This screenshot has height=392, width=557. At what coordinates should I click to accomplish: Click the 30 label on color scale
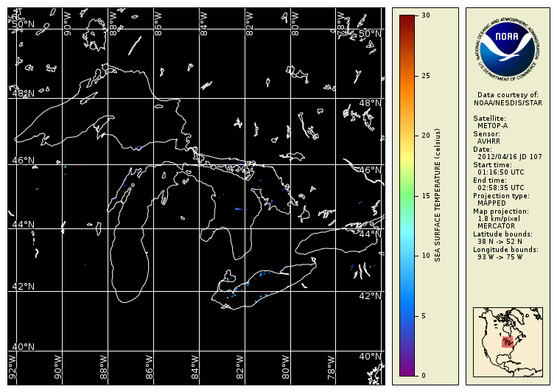click(x=426, y=15)
